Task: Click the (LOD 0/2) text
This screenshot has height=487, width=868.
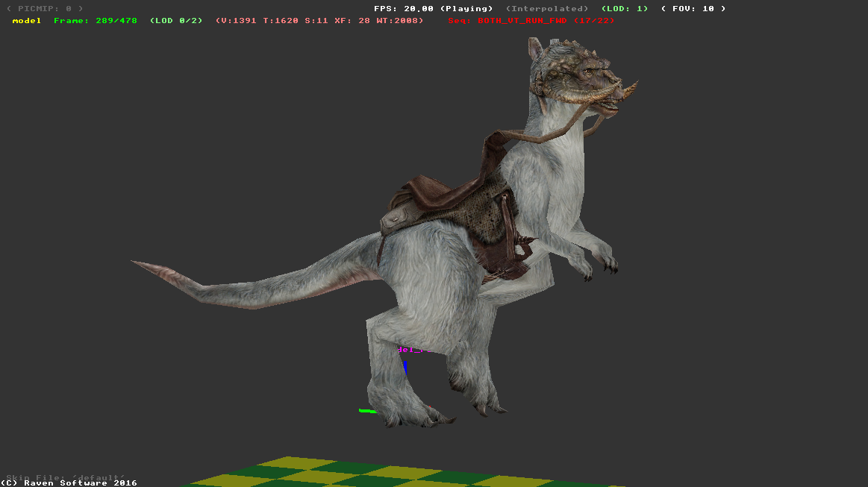Action: (x=176, y=20)
